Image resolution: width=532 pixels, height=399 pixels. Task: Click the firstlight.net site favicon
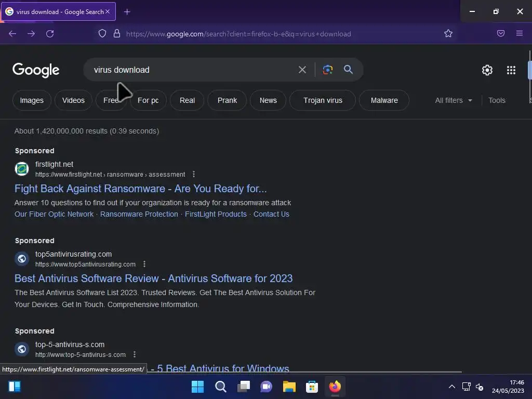22,169
